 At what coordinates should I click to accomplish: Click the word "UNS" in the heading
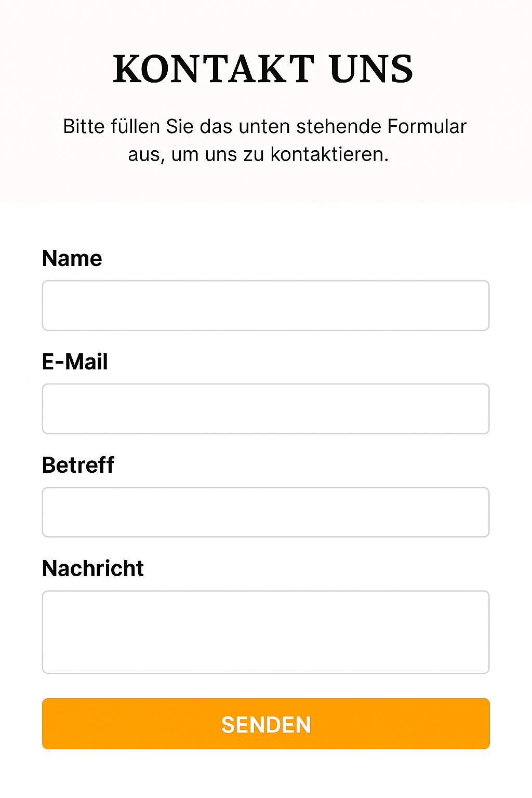[x=371, y=69]
